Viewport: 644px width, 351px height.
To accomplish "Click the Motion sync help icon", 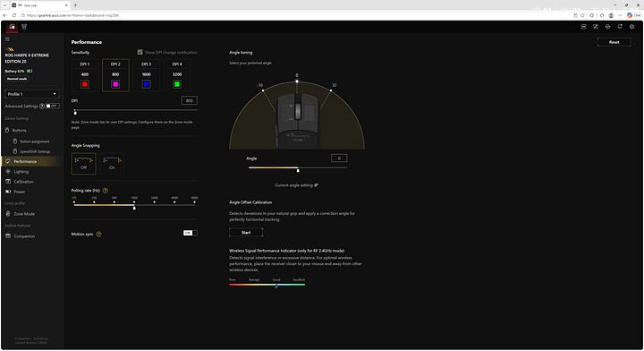I will click(98, 235).
